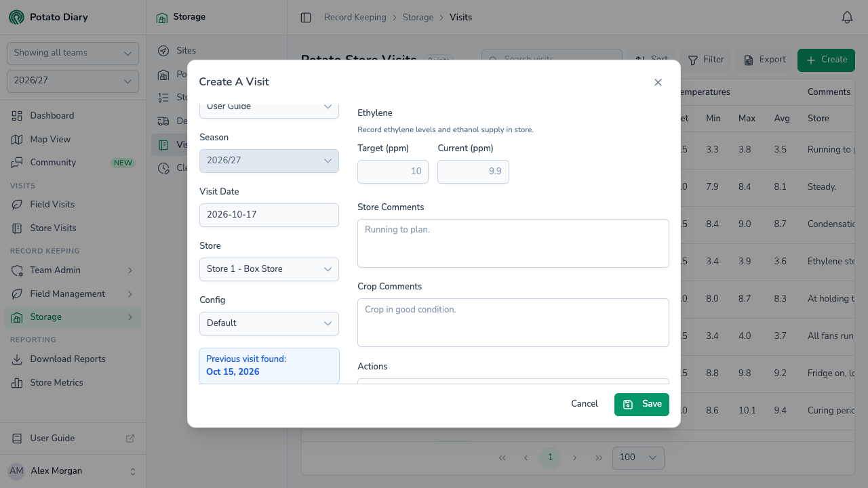
Task: Close the Create A Visit dialog
Action: [658, 82]
